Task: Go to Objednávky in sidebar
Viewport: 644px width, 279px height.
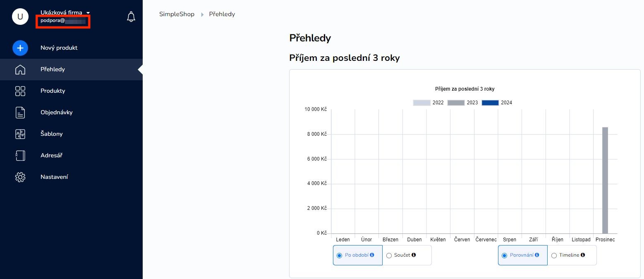Action: pos(57,113)
